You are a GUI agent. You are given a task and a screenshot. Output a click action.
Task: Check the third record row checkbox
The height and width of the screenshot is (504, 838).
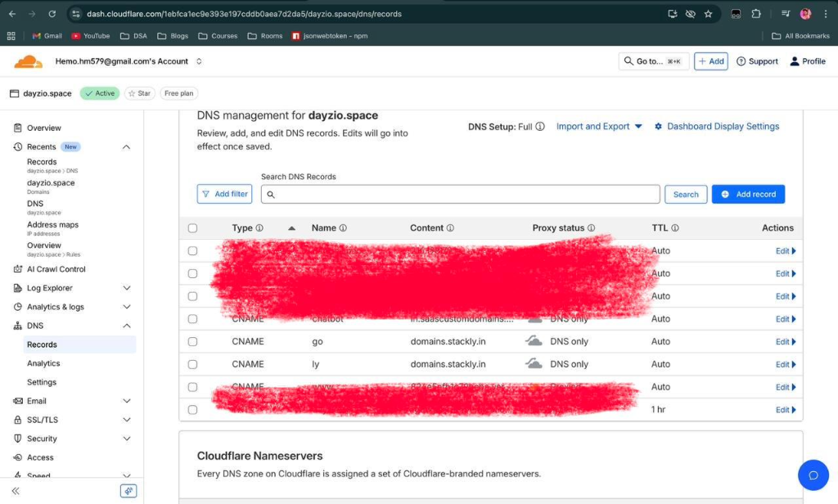tap(192, 296)
